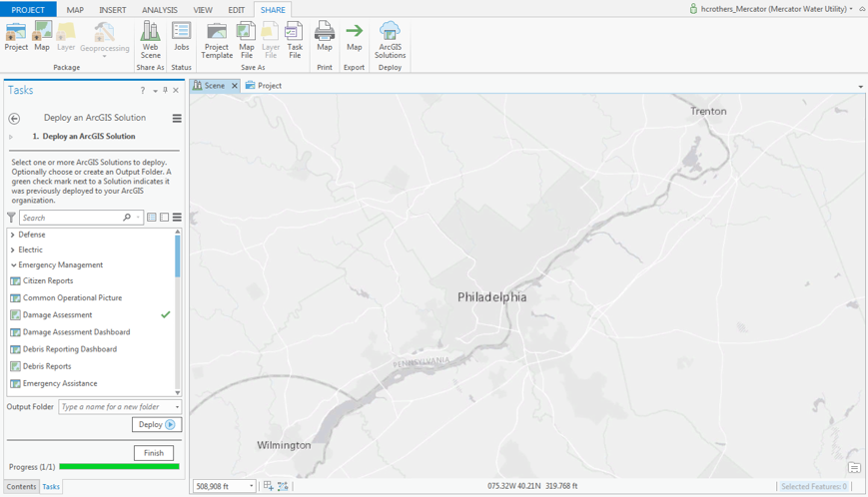Open Web Scene share option

pyautogui.click(x=150, y=40)
